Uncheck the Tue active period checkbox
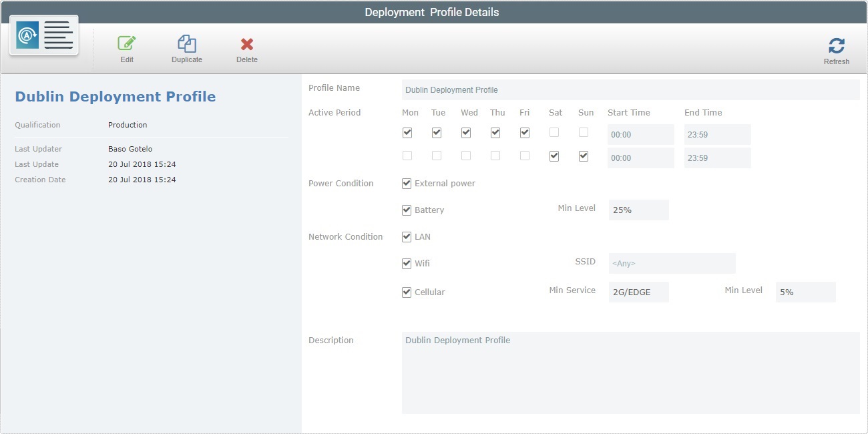868x434 pixels. [x=436, y=132]
